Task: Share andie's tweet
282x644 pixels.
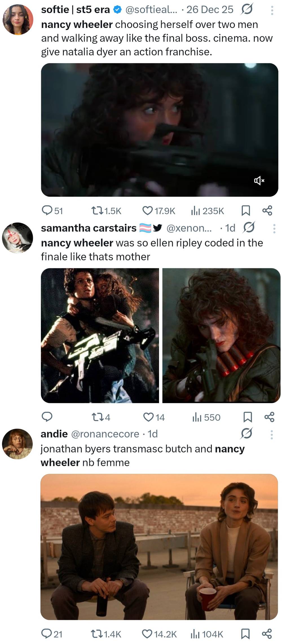Action: point(267,634)
